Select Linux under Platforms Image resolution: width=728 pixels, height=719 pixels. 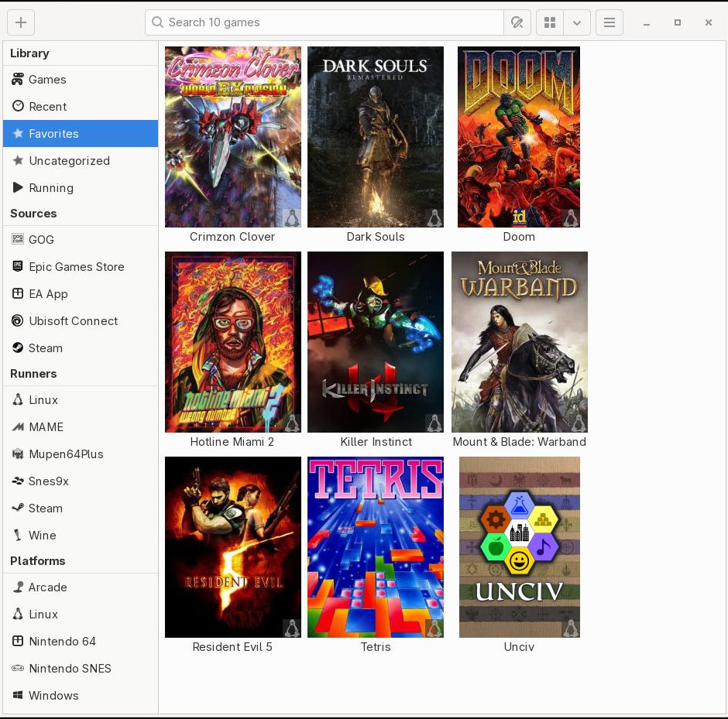81,615
